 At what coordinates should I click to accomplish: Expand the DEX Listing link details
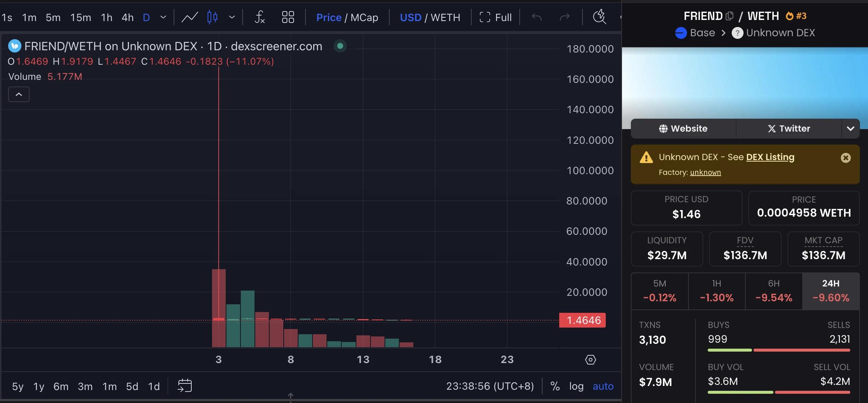pyautogui.click(x=769, y=158)
